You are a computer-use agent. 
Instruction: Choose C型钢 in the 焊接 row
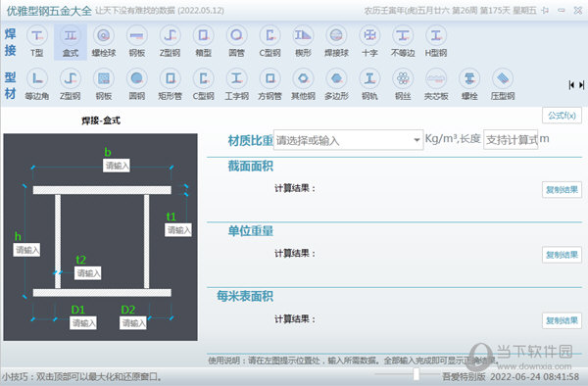click(x=270, y=41)
